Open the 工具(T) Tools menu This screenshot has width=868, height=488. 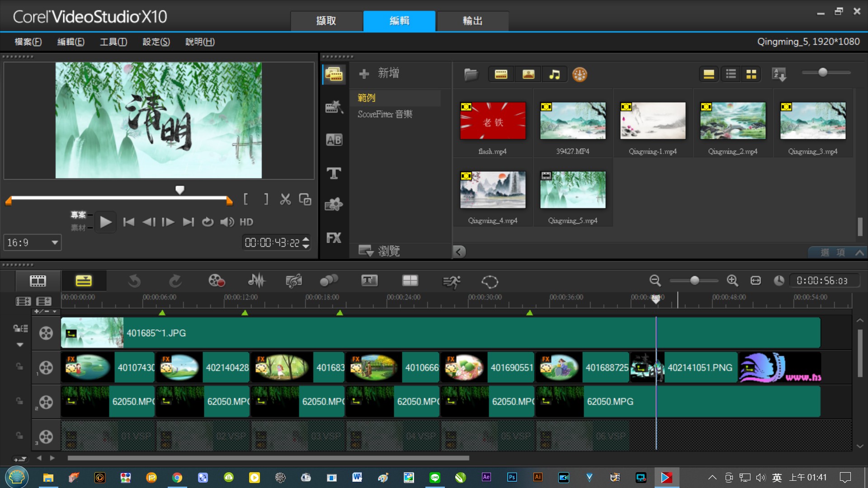pos(113,42)
